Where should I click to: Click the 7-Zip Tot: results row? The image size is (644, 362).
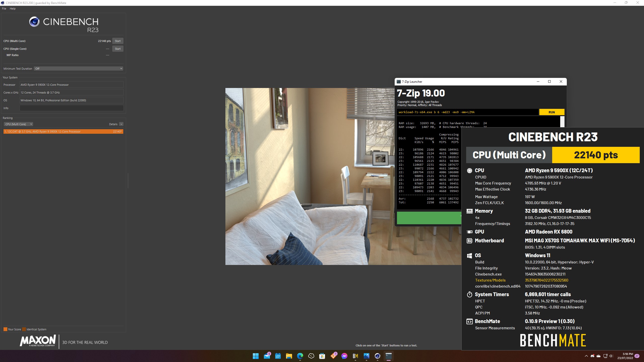click(429, 202)
